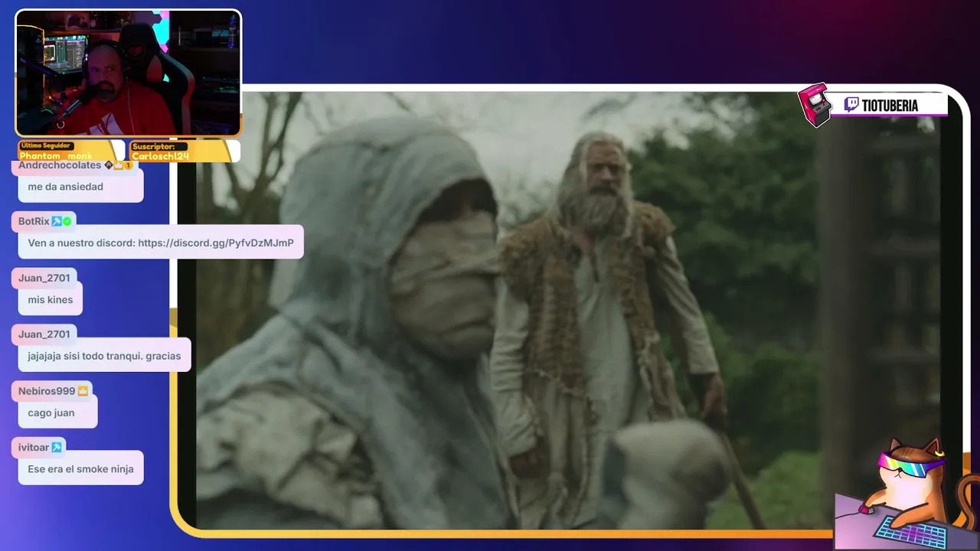Click the Twitch logo beside TIOTUBERIA
This screenshot has height=551, width=980.
click(851, 105)
